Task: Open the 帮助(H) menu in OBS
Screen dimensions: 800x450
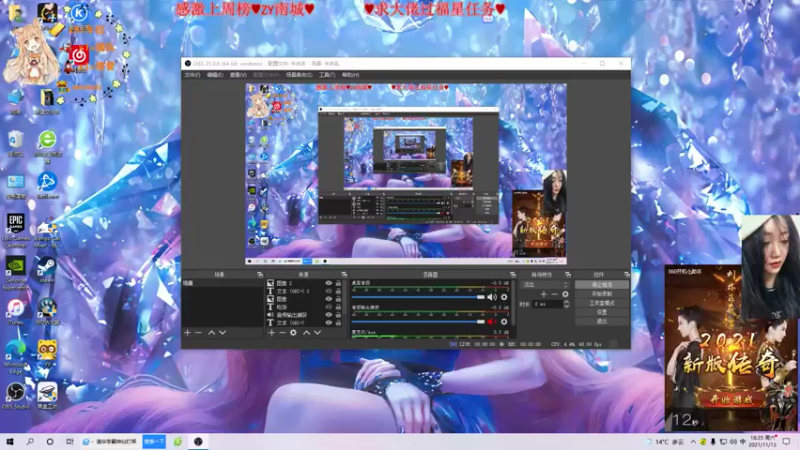Action: point(351,75)
